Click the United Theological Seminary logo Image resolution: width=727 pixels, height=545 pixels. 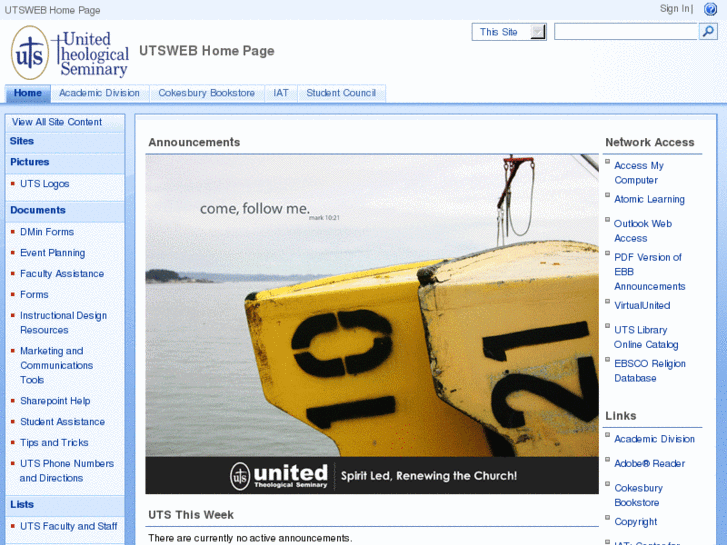[70, 53]
